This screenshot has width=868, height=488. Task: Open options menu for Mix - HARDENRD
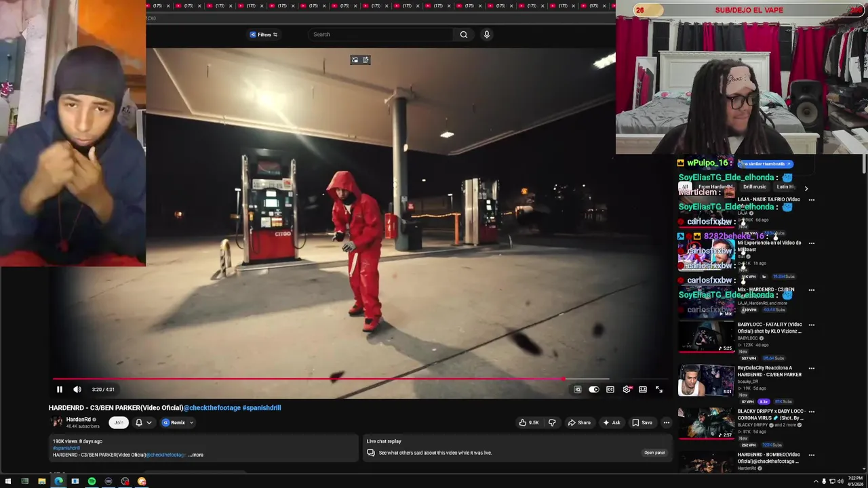[x=812, y=290]
